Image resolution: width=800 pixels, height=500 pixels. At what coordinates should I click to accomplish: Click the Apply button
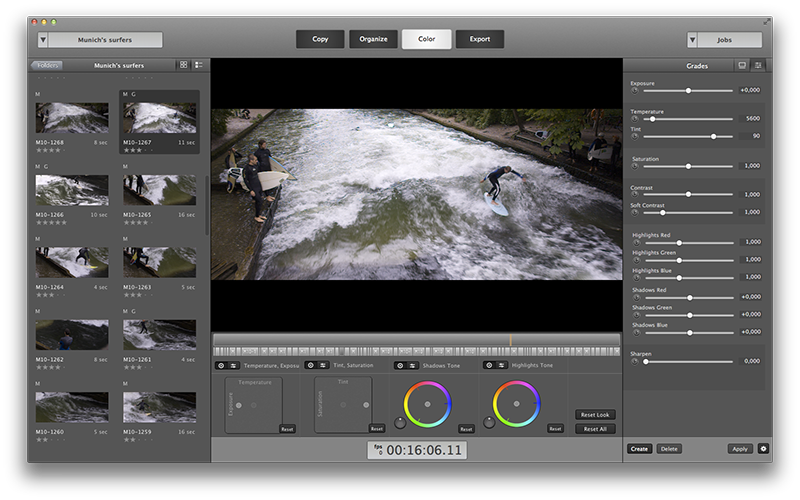pyautogui.click(x=740, y=449)
